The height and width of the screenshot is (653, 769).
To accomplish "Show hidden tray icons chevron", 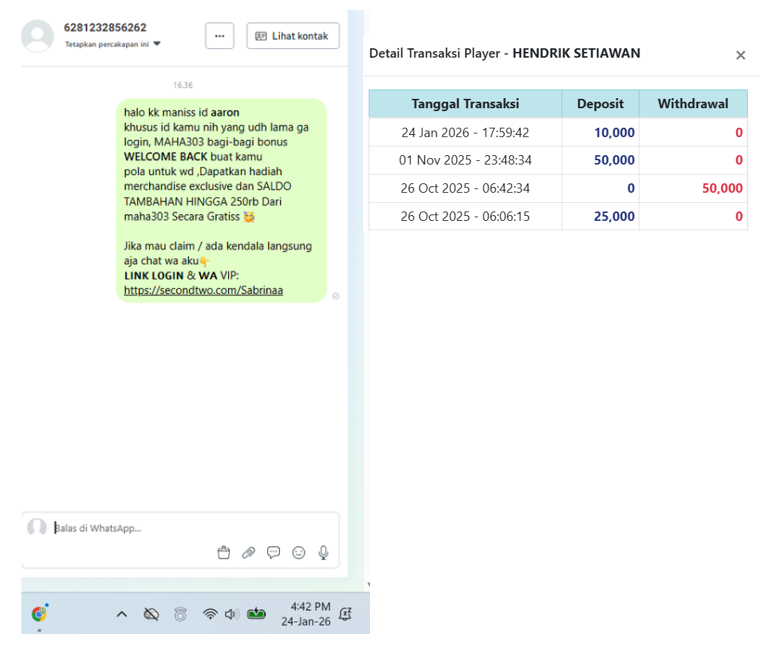I will click(122, 614).
